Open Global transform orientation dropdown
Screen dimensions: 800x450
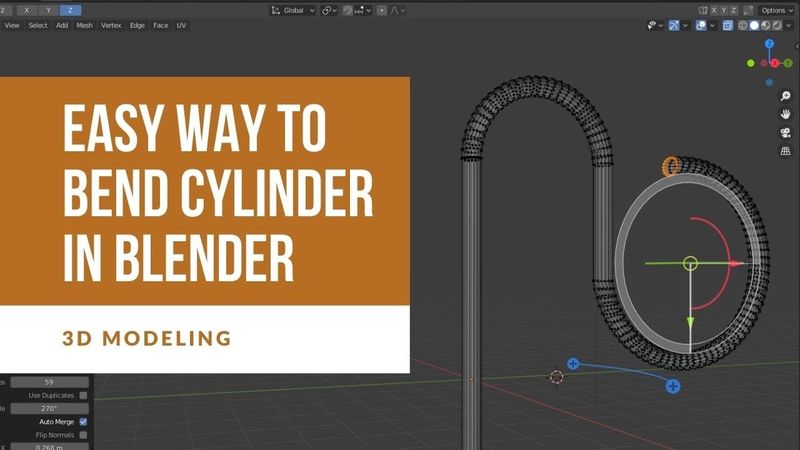point(293,10)
